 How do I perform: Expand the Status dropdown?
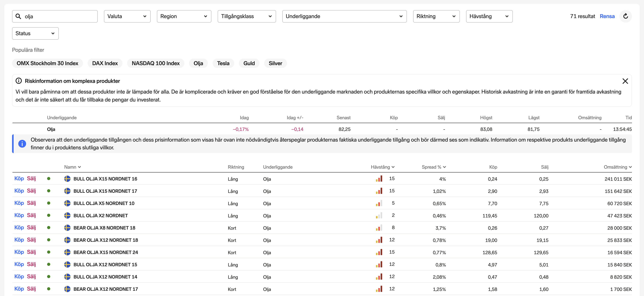point(35,33)
